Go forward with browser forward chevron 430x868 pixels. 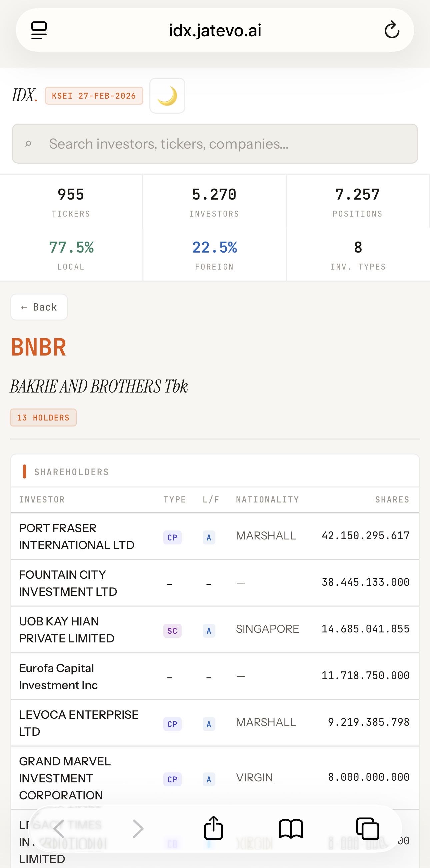click(138, 829)
